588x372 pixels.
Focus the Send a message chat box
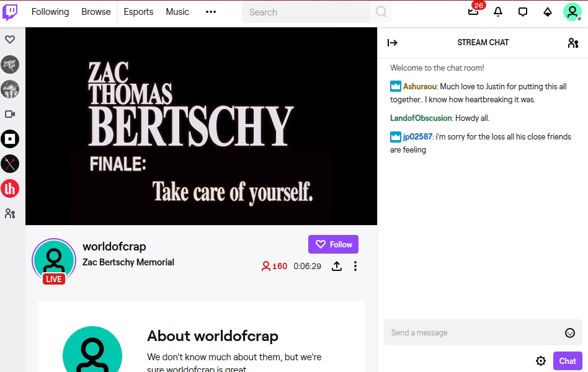coord(483,332)
